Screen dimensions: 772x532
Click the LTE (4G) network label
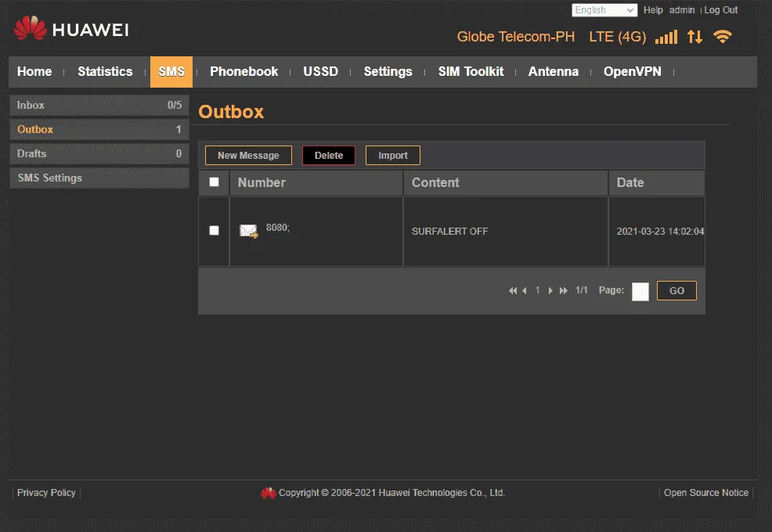point(618,37)
